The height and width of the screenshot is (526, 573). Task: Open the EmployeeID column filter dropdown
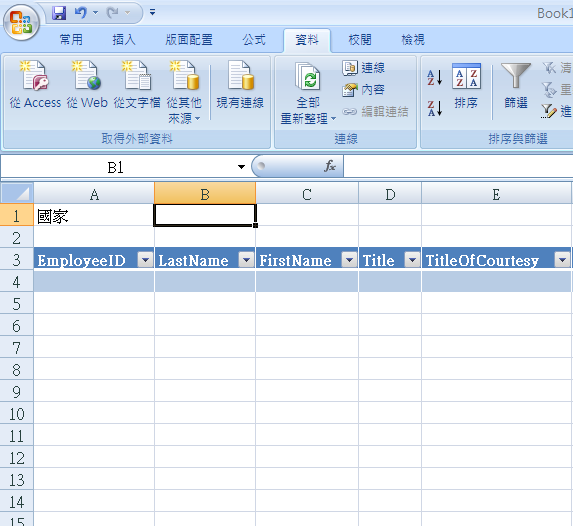[x=145, y=260]
